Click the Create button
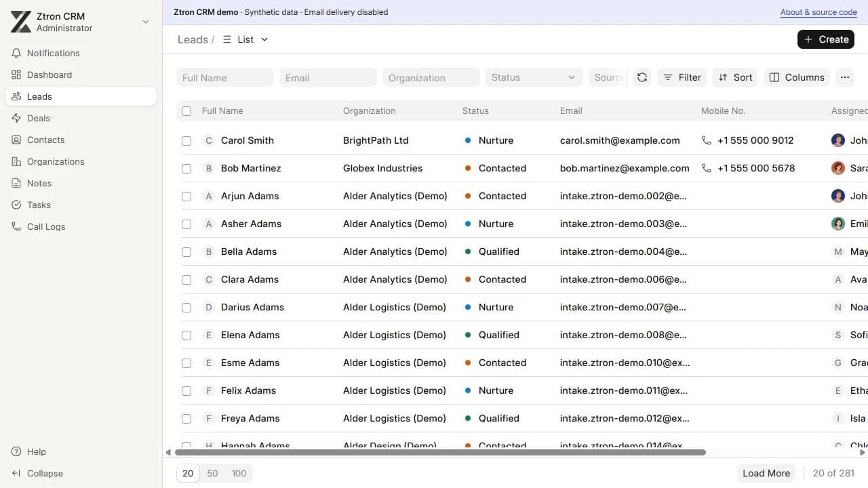The height and width of the screenshot is (488, 868). 826,39
